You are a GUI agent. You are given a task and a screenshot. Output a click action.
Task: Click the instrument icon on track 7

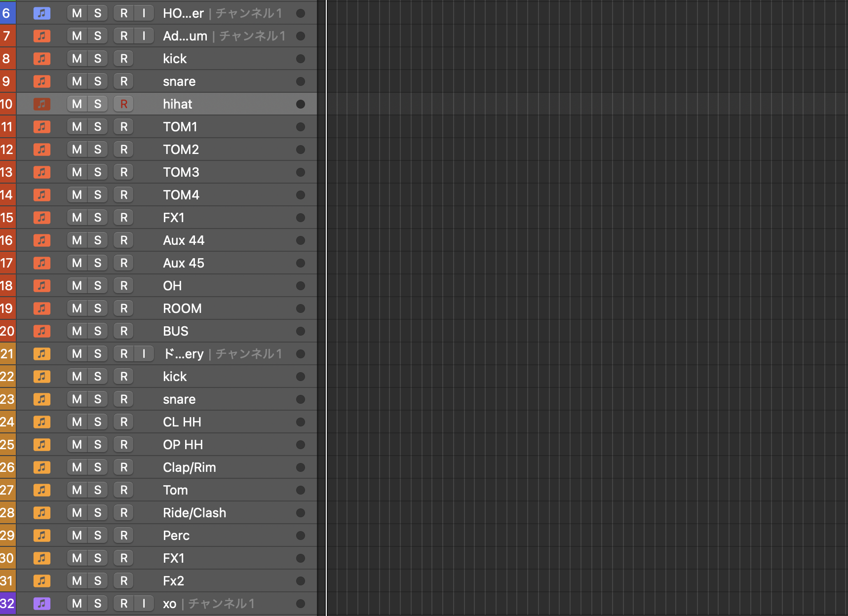(42, 36)
